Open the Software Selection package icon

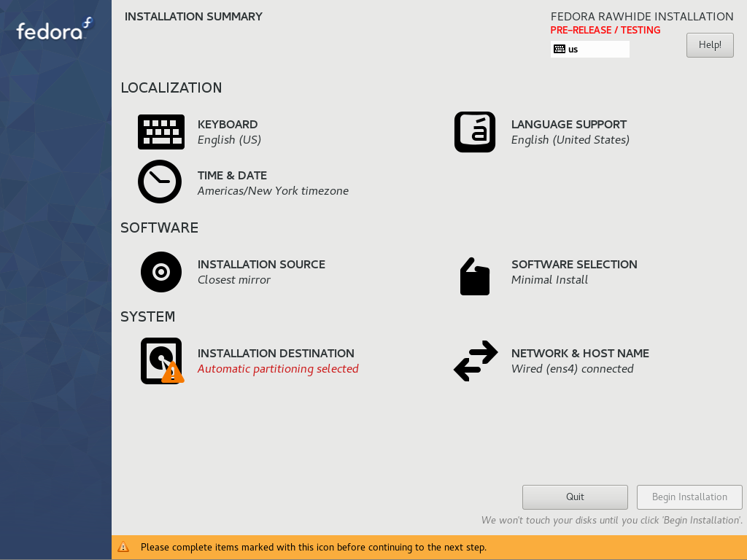[x=474, y=276]
